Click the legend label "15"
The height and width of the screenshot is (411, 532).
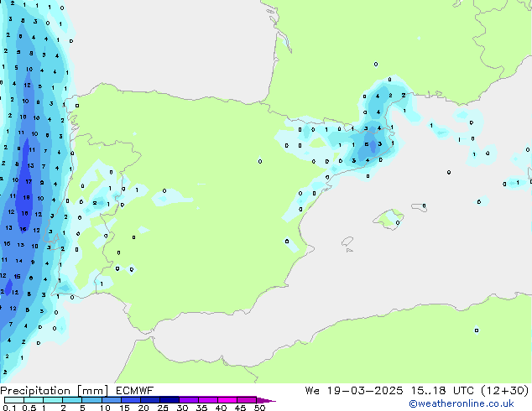[x=124, y=408]
